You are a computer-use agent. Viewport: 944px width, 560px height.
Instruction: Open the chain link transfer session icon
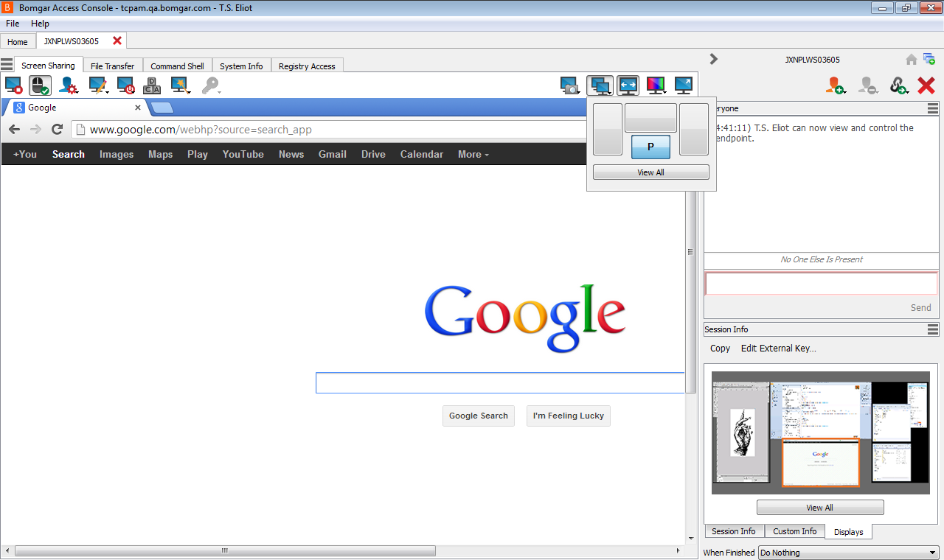(x=898, y=85)
